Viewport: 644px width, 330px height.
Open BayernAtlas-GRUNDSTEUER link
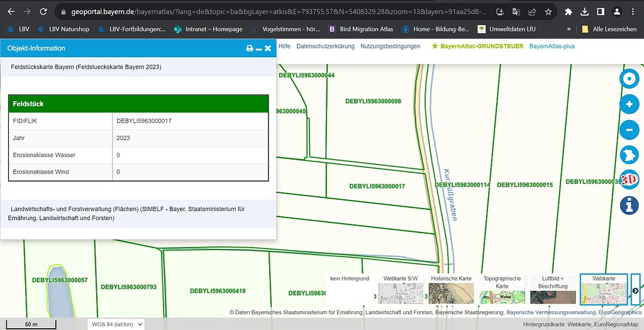coord(477,47)
